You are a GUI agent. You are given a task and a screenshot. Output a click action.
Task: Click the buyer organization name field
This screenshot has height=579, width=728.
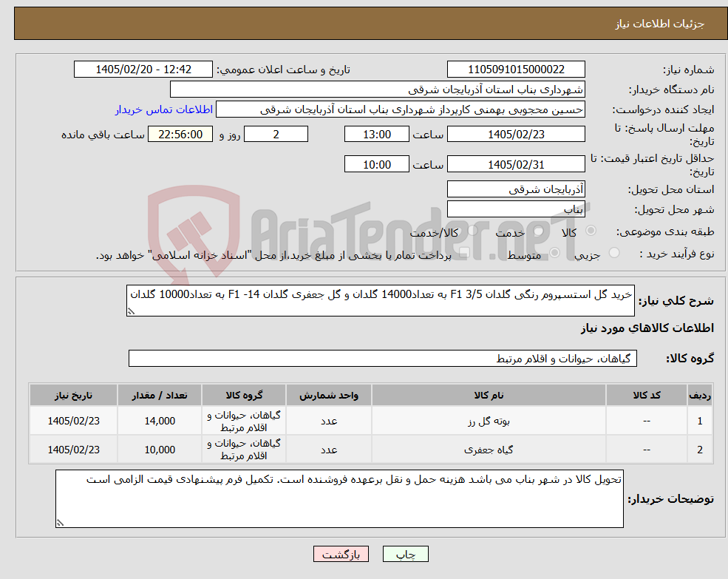(378, 89)
